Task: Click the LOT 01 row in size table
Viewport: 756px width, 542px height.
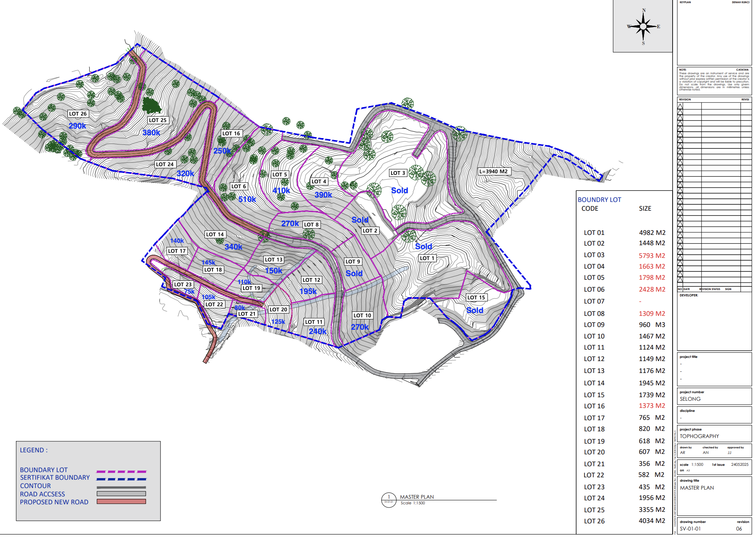Action: click(625, 233)
